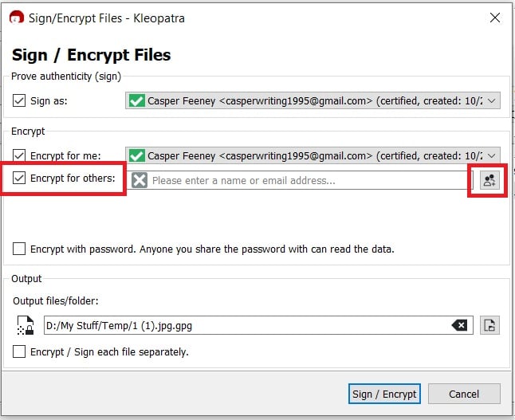Click the encrypted file lock icon beside the output path
The width and height of the screenshot is (515, 420).
[x=26, y=325]
